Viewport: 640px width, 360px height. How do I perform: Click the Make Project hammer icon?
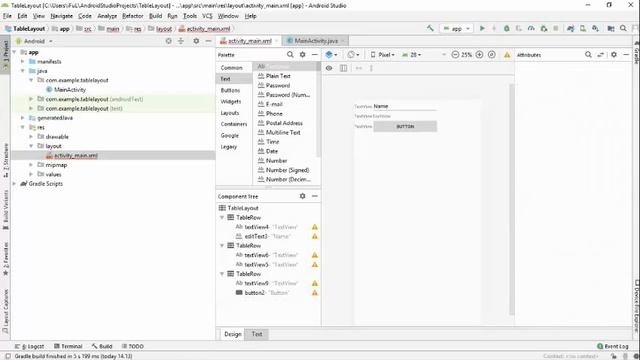pos(430,29)
